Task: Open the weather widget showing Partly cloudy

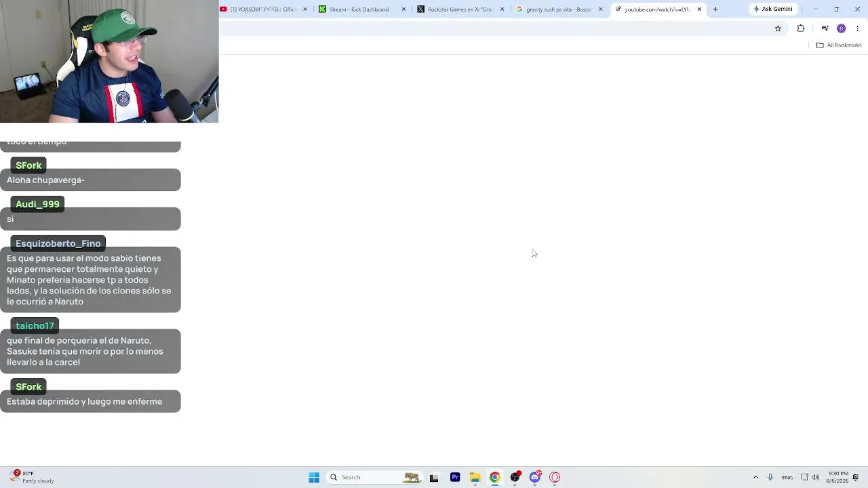Action: (x=32, y=477)
